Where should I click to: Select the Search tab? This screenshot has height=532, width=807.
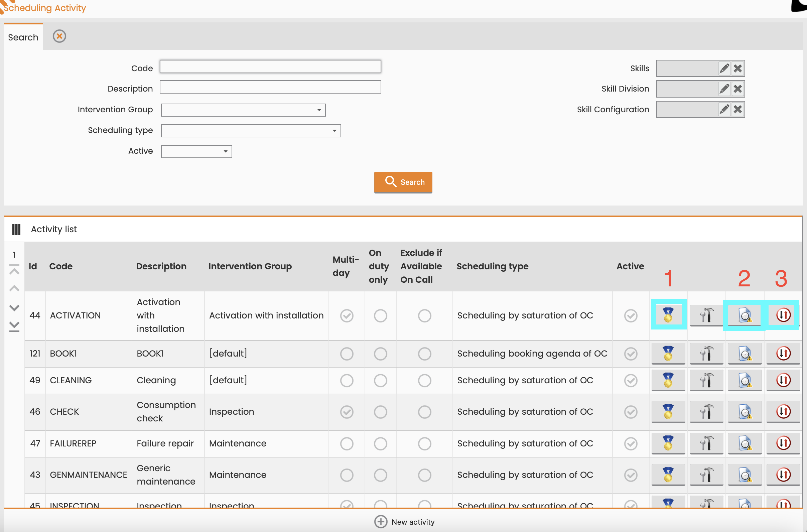point(23,37)
